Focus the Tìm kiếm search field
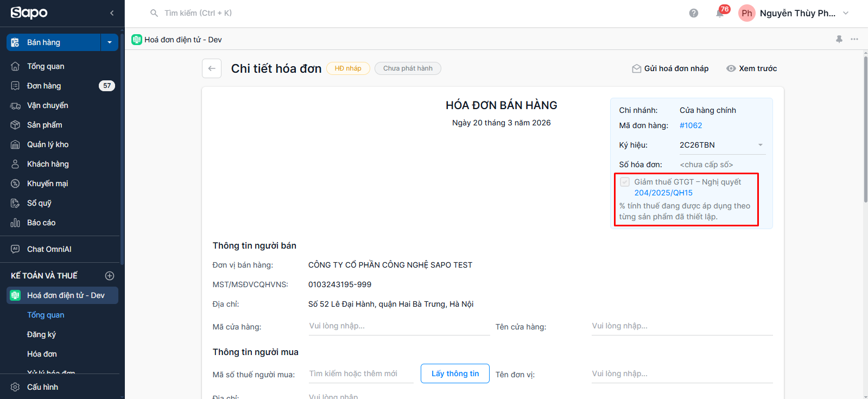The image size is (868, 399). click(x=198, y=13)
